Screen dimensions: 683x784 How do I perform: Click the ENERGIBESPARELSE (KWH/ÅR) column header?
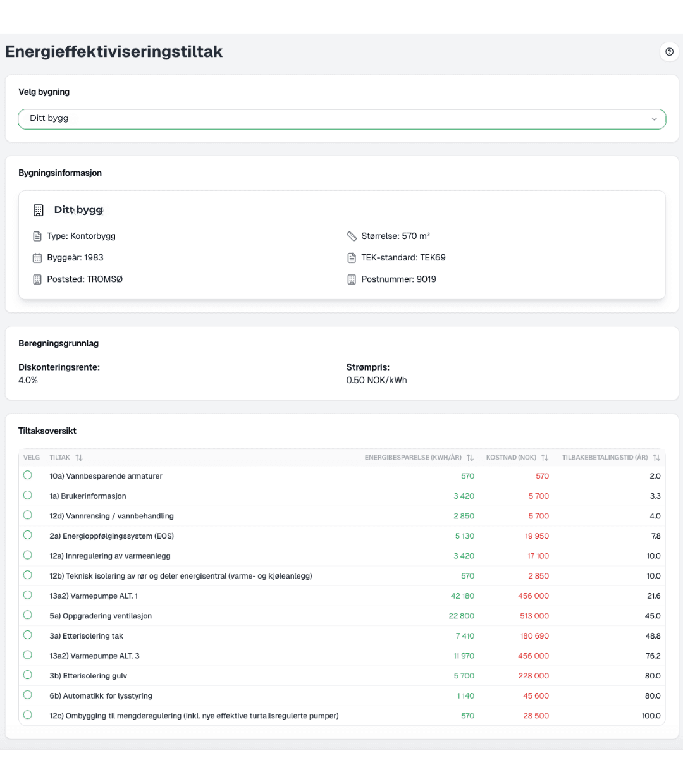pos(413,457)
